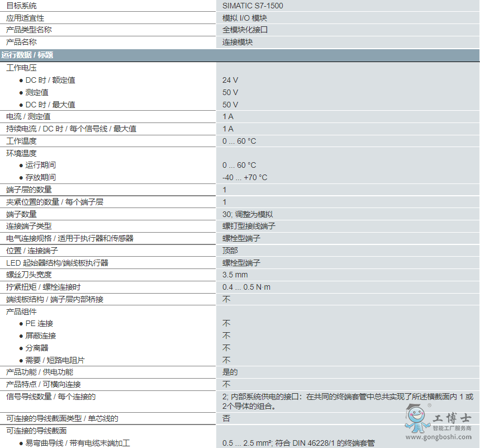Image resolution: width=480 pixels, height=448 pixels.
Task: Click the 顶部 position value
Action: 230,251
